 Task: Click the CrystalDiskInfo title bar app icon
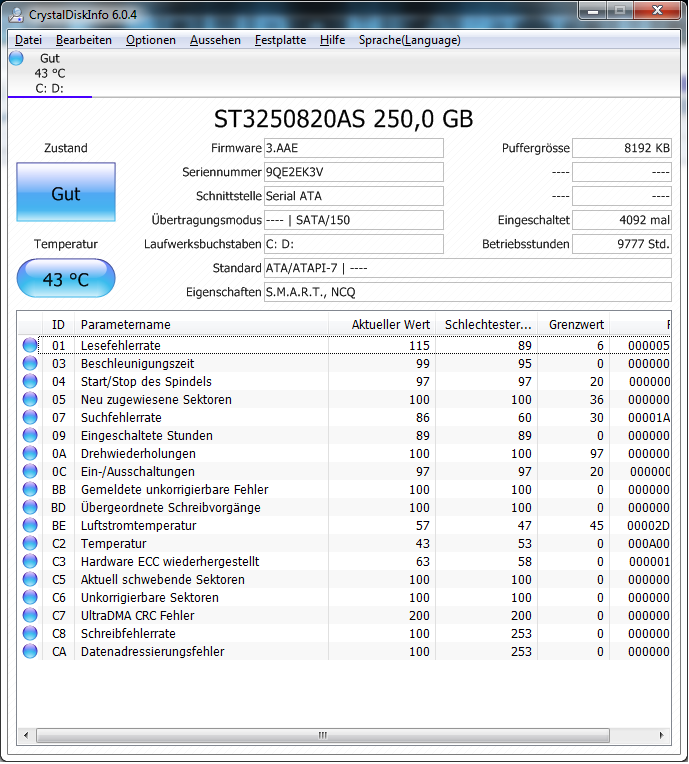tap(16, 15)
